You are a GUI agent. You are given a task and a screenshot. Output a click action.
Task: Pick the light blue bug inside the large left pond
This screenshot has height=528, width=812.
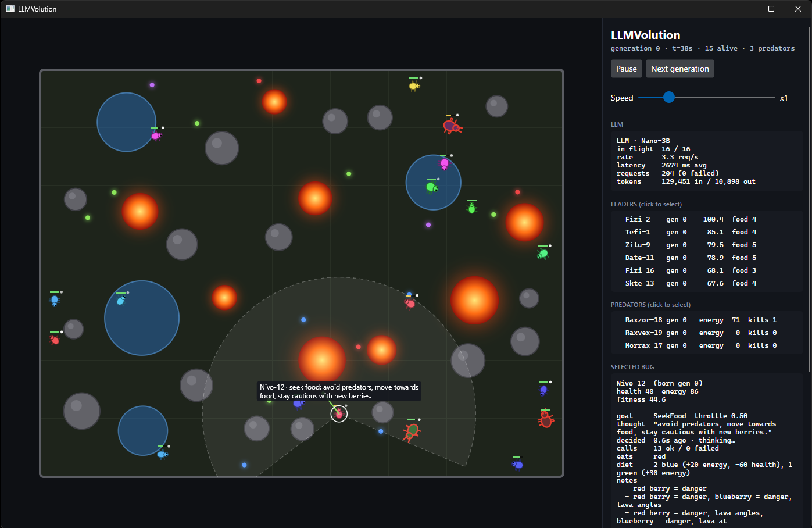[121, 301]
